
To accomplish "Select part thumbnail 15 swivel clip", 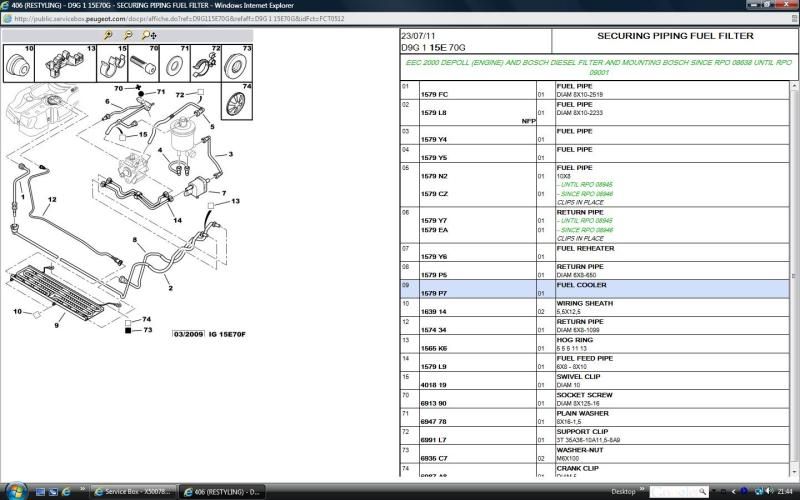I will (112, 63).
